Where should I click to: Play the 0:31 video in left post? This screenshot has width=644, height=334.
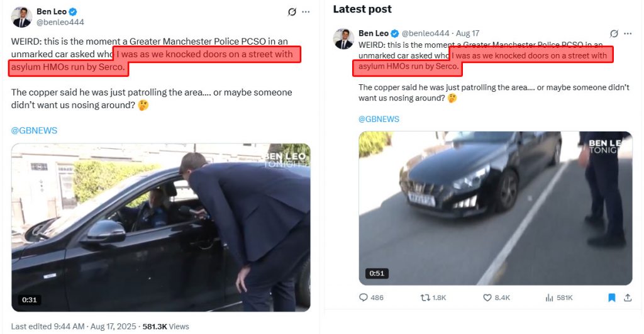[x=161, y=228]
